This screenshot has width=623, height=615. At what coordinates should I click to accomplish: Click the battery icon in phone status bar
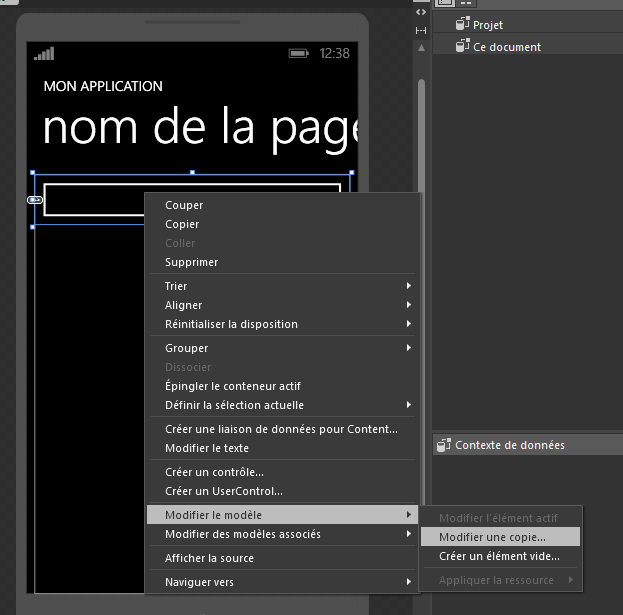click(x=298, y=53)
